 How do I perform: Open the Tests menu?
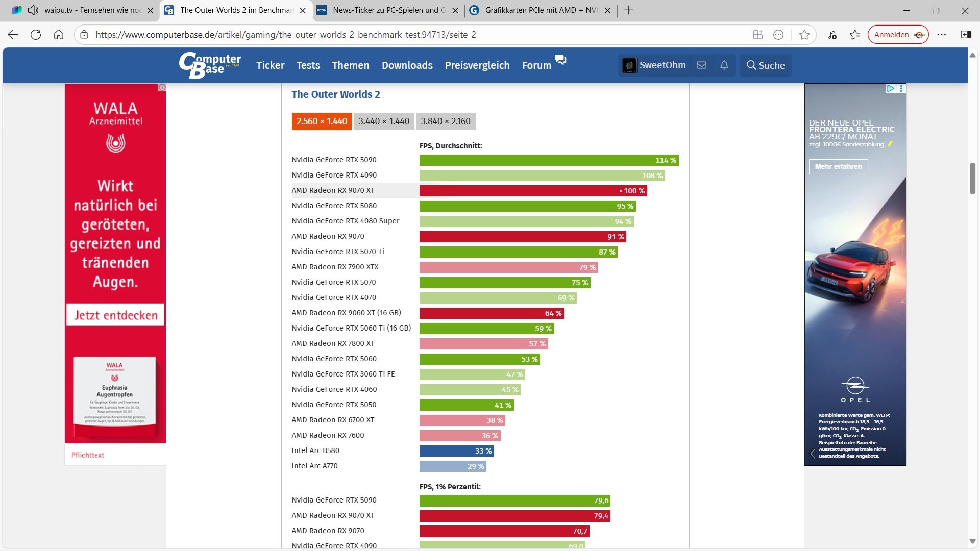pos(308,65)
